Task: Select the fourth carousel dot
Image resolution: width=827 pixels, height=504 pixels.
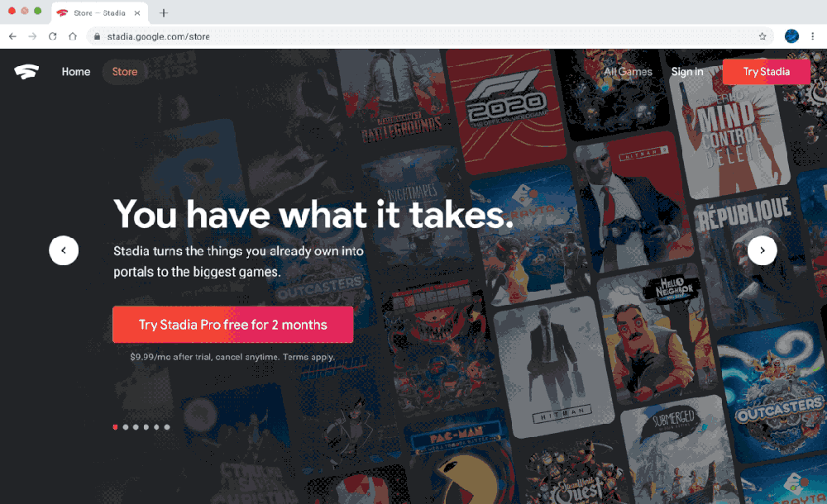Action: [x=146, y=427]
